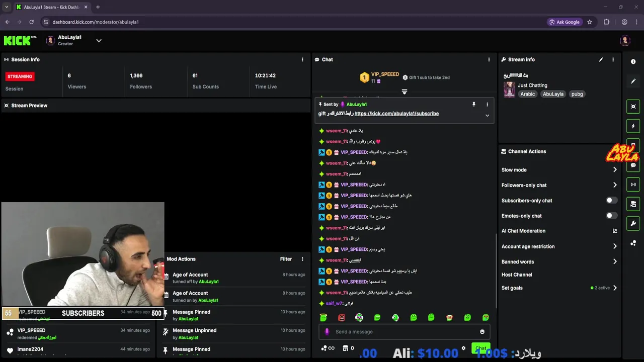Click the pin icon on pinned message
Image resolution: width=644 pixels, height=362 pixels.
(473, 105)
